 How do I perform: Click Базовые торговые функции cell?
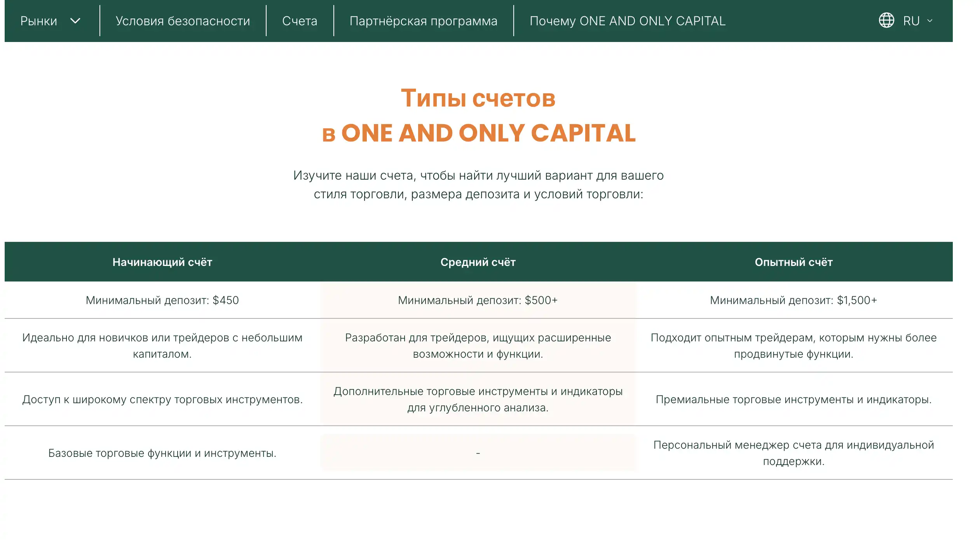(162, 453)
